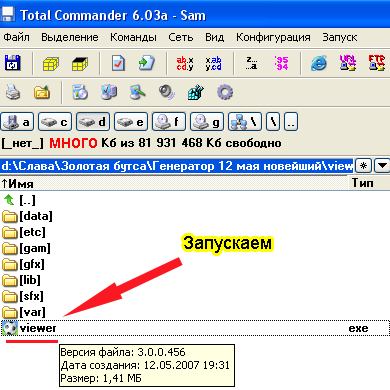Click the Internet Explorer toolbar icon
This screenshot has width=390, height=390.
tap(319, 63)
